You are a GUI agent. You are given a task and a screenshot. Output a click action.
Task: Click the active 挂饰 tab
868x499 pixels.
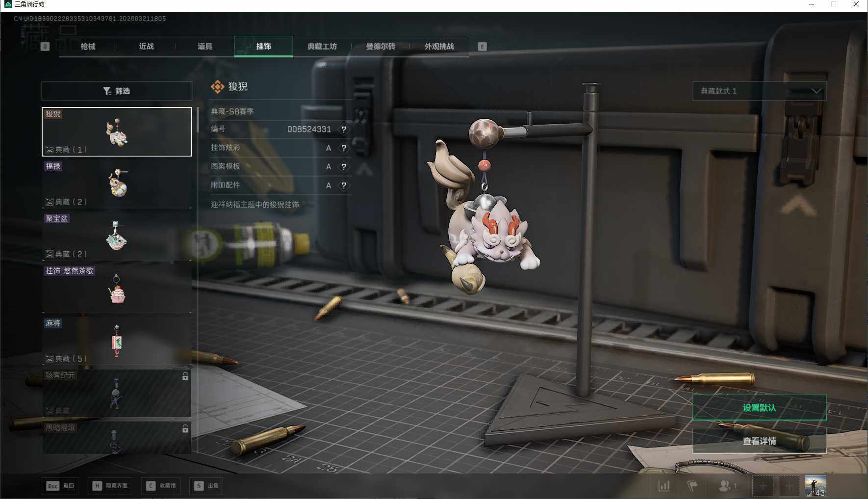[264, 47]
